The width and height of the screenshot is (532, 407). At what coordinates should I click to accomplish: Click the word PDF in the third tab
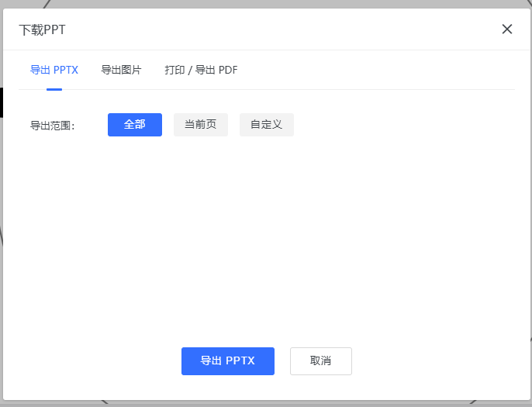pos(228,70)
